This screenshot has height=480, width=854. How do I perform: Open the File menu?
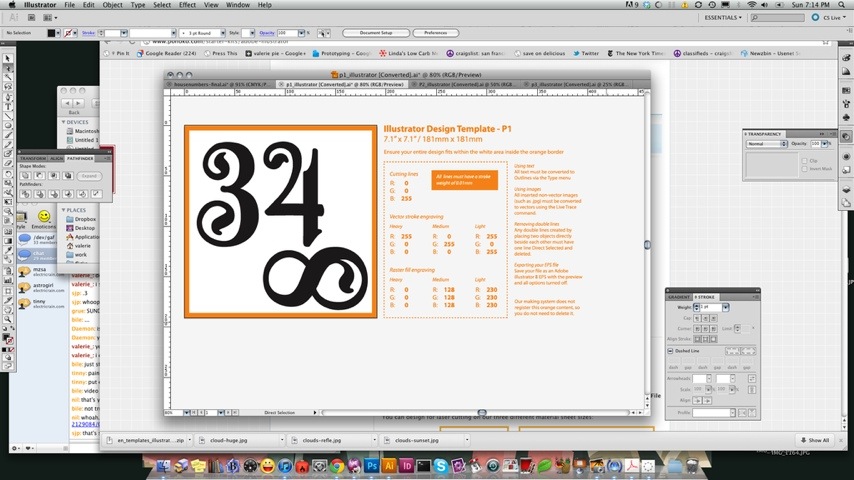click(70, 5)
